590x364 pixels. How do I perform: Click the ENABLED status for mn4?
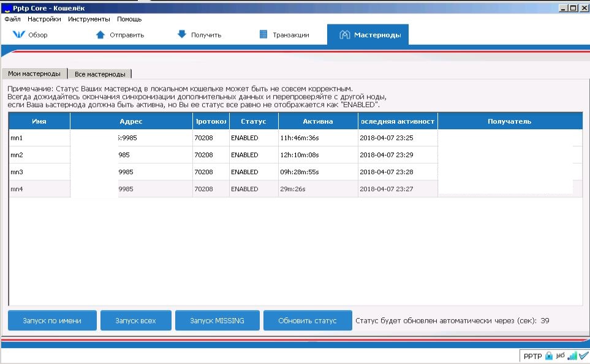coord(244,189)
